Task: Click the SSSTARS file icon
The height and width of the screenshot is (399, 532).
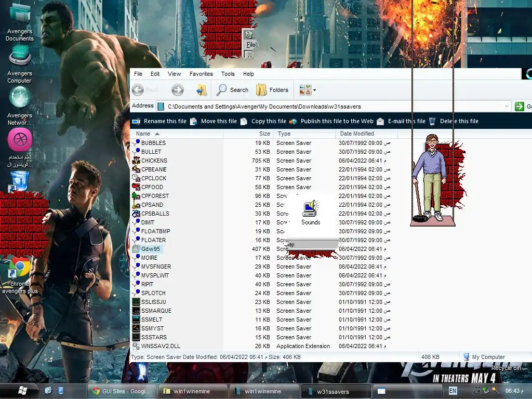Action: pos(136,337)
